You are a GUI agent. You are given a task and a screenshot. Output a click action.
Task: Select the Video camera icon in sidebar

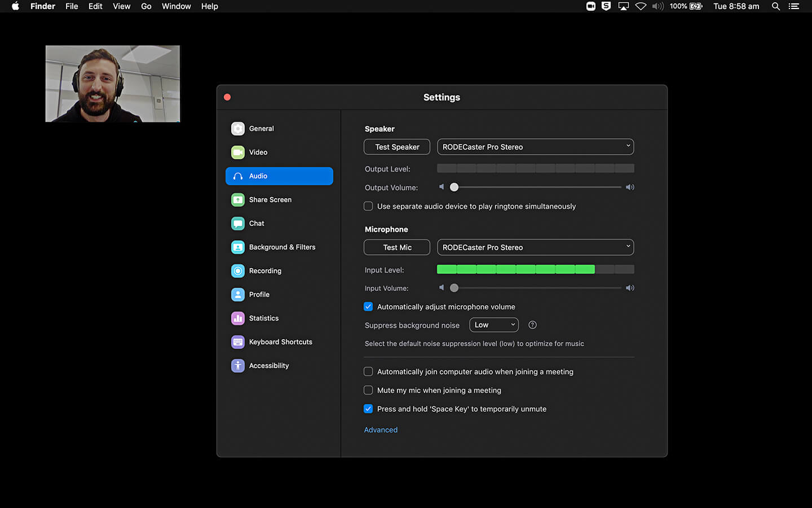pyautogui.click(x=238, y=152)
